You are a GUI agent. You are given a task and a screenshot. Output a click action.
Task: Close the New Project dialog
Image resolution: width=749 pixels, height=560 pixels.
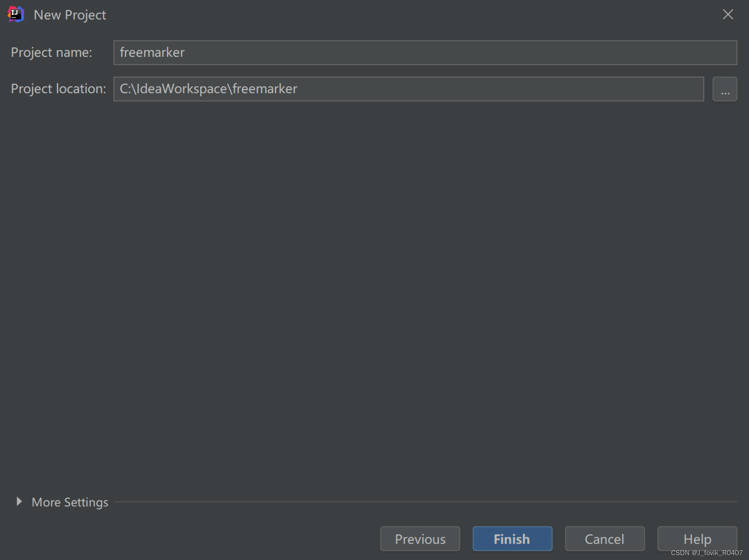tap(727, 14)
